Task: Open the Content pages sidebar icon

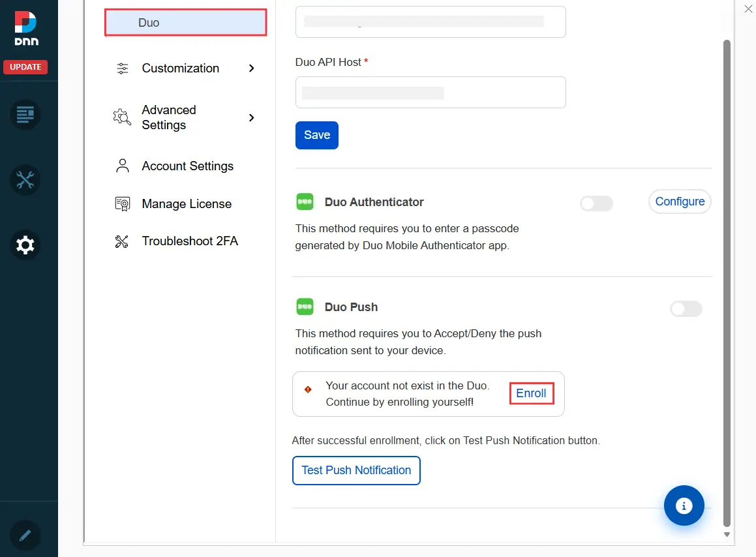Action: pos(25,115)
